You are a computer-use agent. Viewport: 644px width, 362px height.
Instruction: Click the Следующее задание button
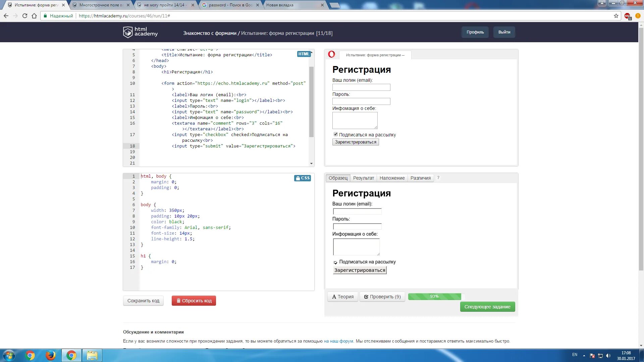(x=487, y=307)
